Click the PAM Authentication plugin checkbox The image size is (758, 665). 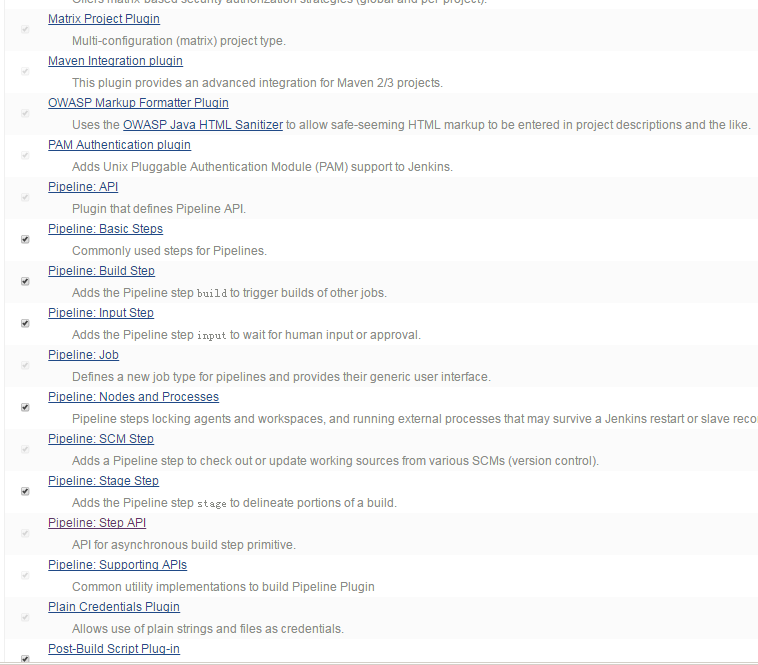click(25, 156)
